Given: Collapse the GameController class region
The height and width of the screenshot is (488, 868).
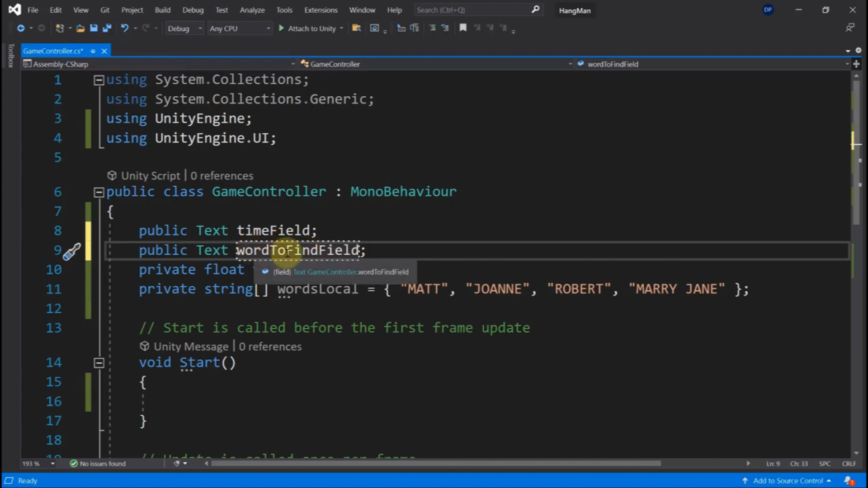Looking at the screenshot, I should click(99, 192).
